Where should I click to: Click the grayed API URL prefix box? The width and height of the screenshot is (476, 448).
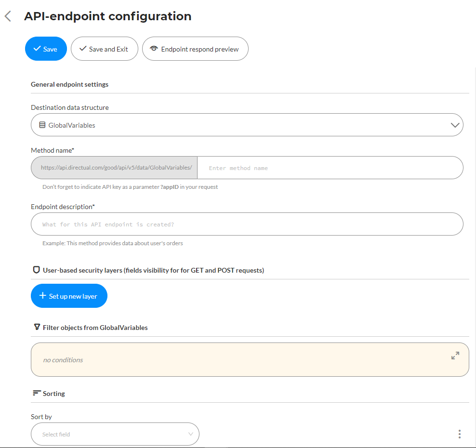point(114,168)
